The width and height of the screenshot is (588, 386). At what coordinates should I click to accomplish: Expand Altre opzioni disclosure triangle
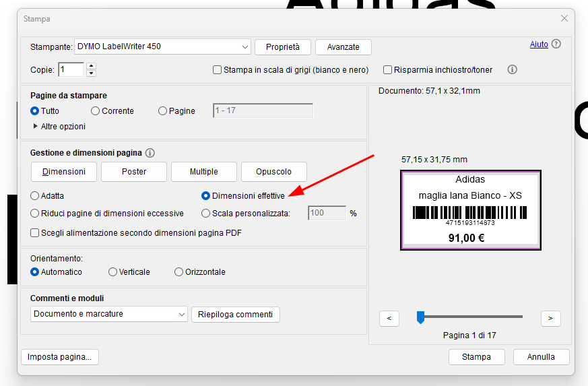point(35,126)
